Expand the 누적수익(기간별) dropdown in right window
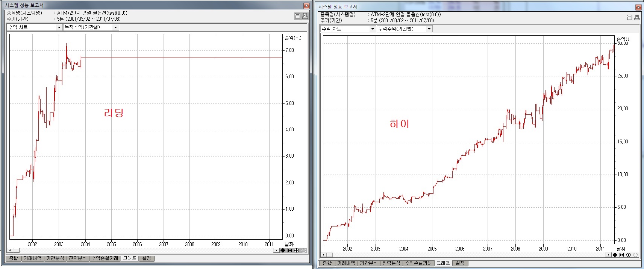Viewport: 644px width, 269px height. point(429,29)
